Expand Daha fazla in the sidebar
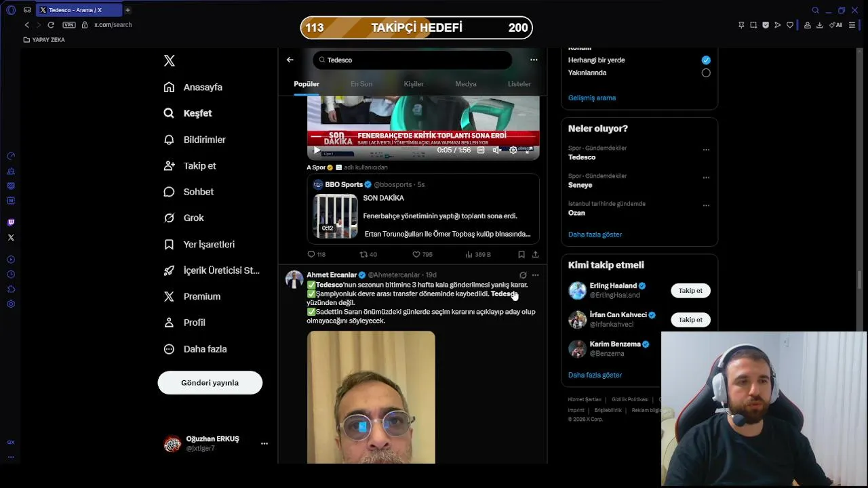868x488 pixels. tap(195, 349)
